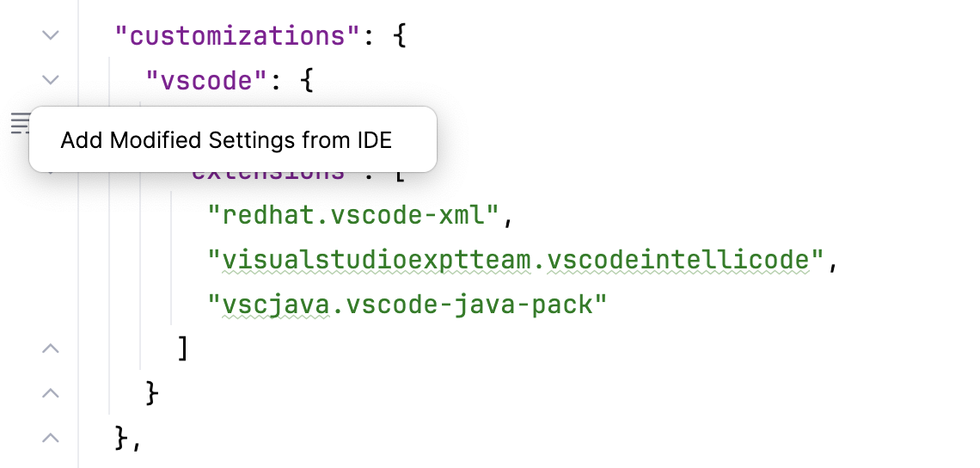Image resolution: width=980 pixels, height=468 pixels.
Task: Click opening brace after "vscode"
Action: (x=306, y=81)
